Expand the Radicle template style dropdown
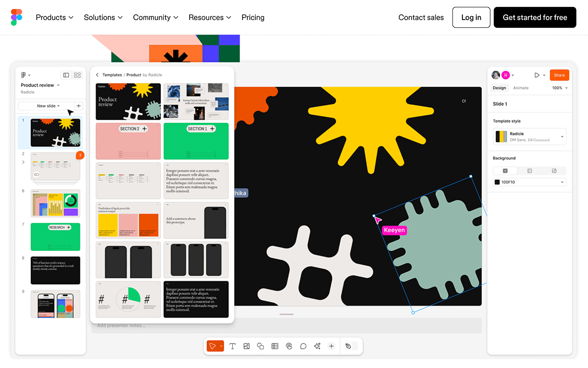This screenshot has height=368, width=588. coord(562,137)
